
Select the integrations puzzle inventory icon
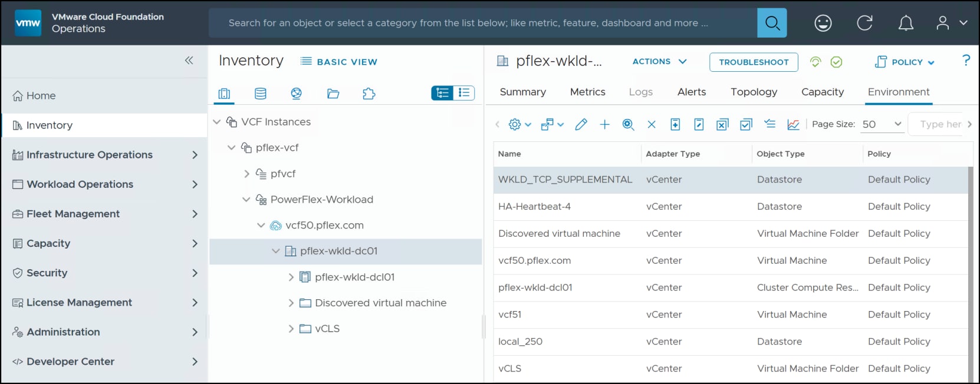[369, 94]
